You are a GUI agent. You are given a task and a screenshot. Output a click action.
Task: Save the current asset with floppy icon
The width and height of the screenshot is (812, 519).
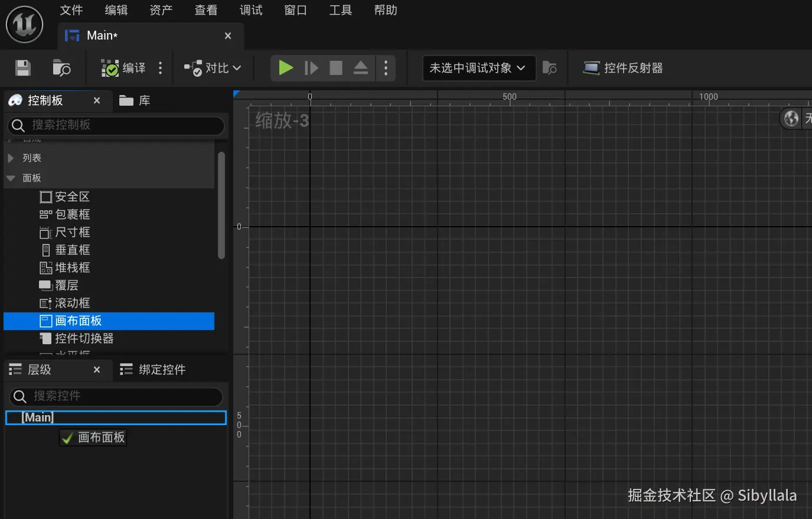(x=22, y=68)
